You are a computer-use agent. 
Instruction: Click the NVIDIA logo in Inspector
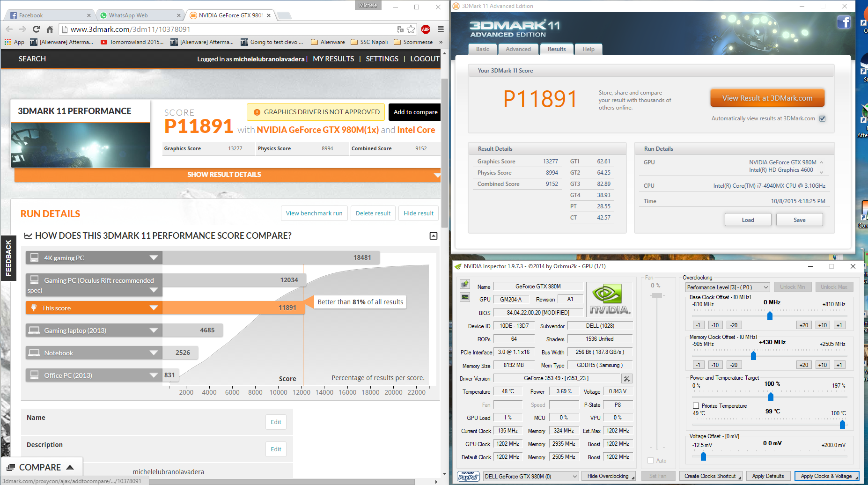pyautogui.click(x=610, y=299)
